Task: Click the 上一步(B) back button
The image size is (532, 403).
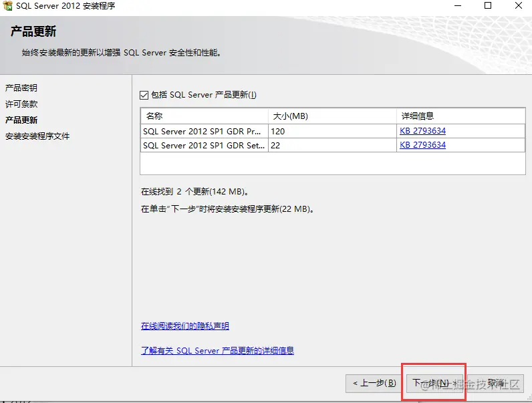Action: (374, 384)
